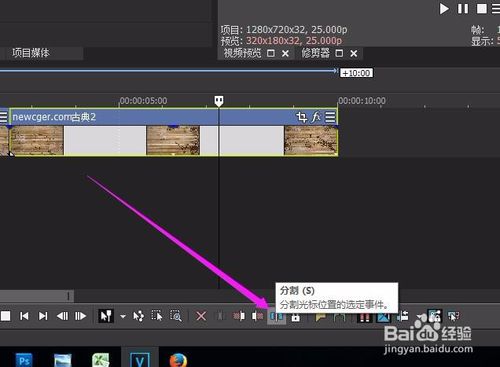Screen dimensions: 500x367
Task: Select the Normal edit tool
Action: pyautogui.click(x=106, y=316)
